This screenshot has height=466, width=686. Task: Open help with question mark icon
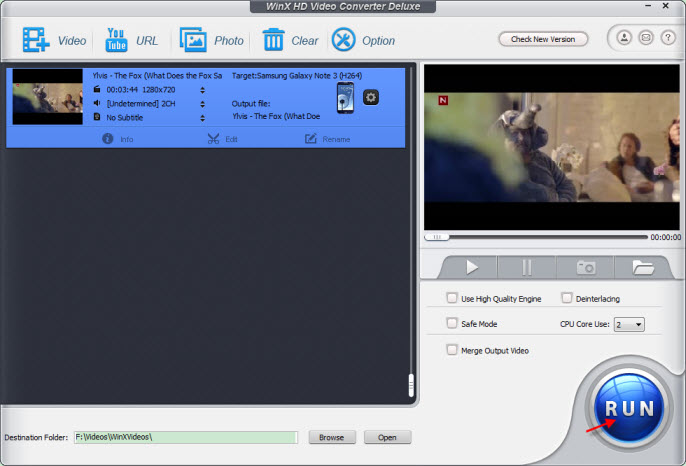668,38
